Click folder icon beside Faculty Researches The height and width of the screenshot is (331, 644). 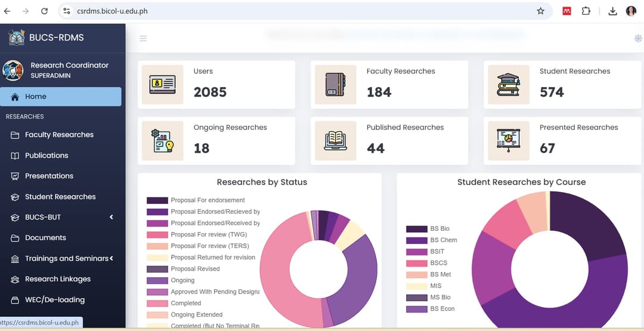(x=15, y=135)
